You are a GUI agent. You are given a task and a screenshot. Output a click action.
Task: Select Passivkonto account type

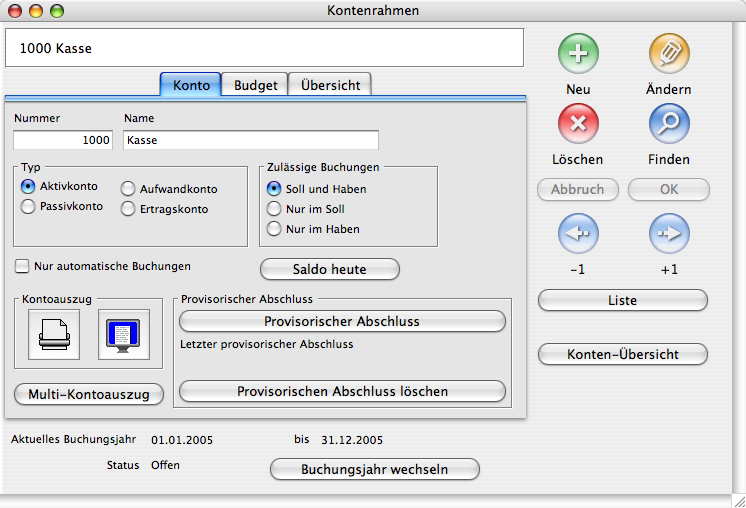[x=28, y=207]
